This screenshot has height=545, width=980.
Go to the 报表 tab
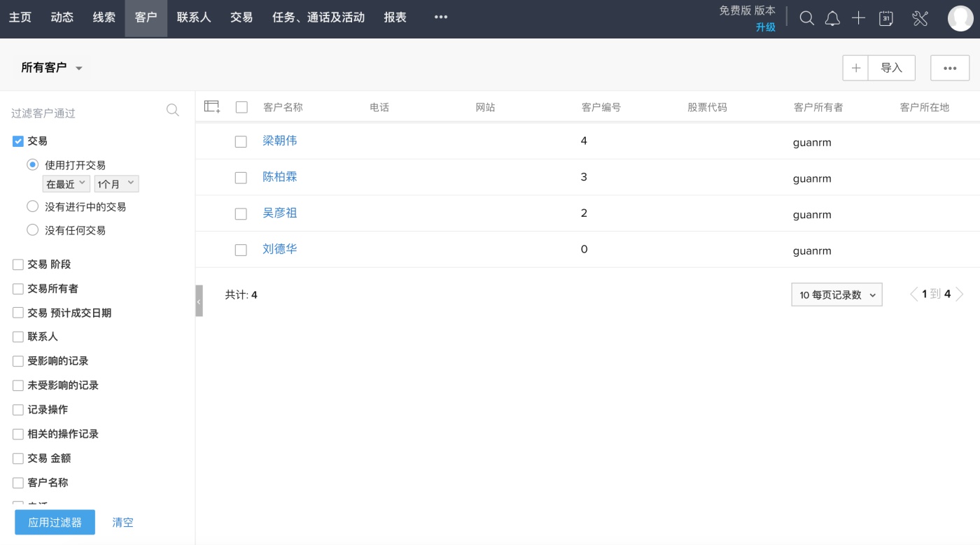395,17
